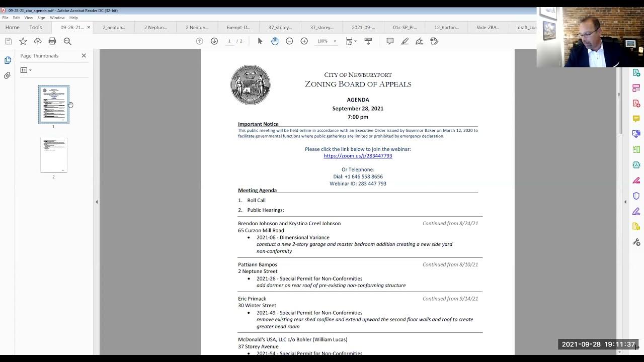The height and width of the screenshot is (362, 644).
Task: Activate the hand pan tool
Action: pyautogui.click(x=275, y=41)
